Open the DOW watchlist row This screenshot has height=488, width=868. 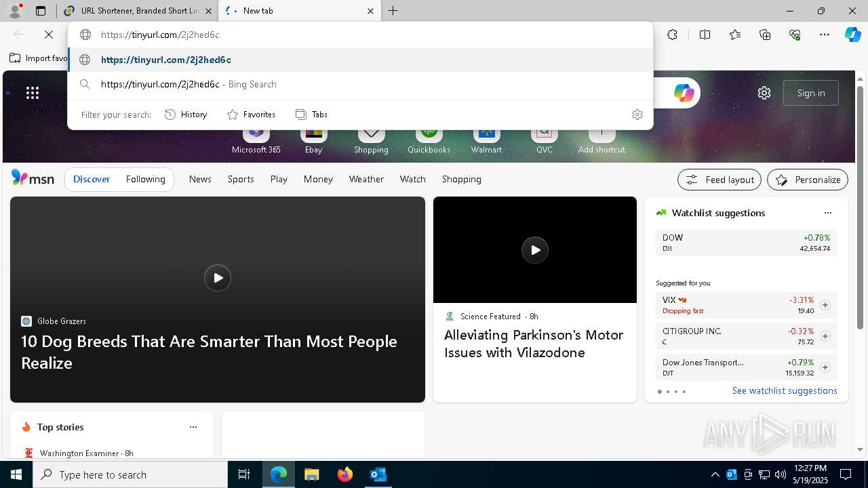746,243
